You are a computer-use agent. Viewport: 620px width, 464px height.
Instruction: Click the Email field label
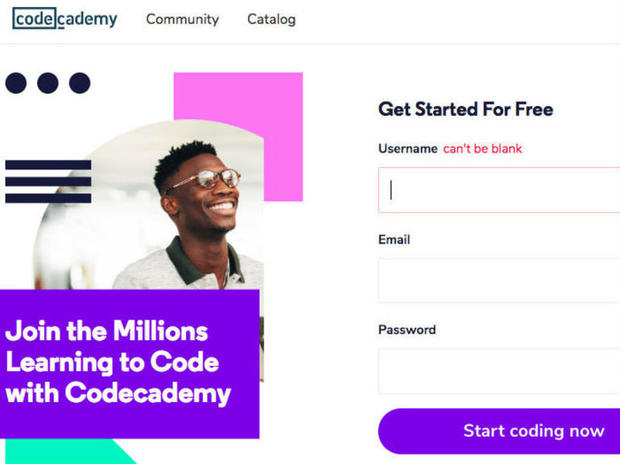click(394, 240)
